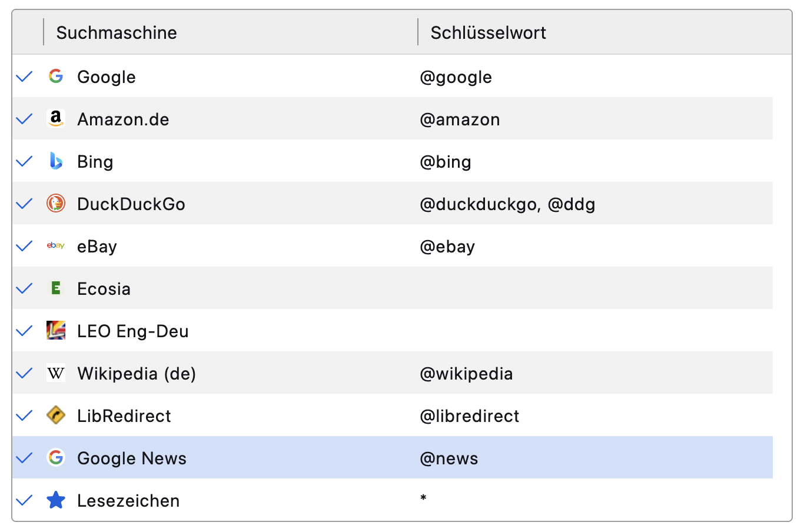The height and width of the screenshot is (532, 804).
Task: Click the Google search engine icon
Action: point(56,77)
